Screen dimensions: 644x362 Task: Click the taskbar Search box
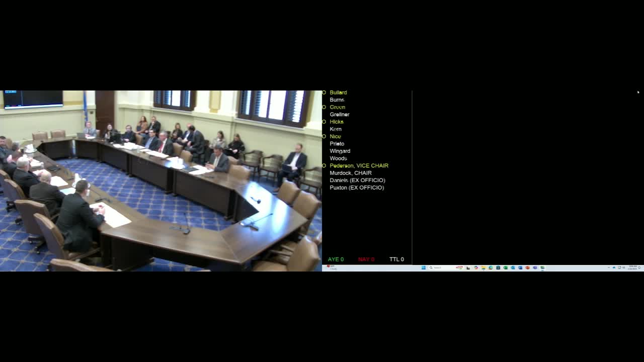(x=446, y=267)
